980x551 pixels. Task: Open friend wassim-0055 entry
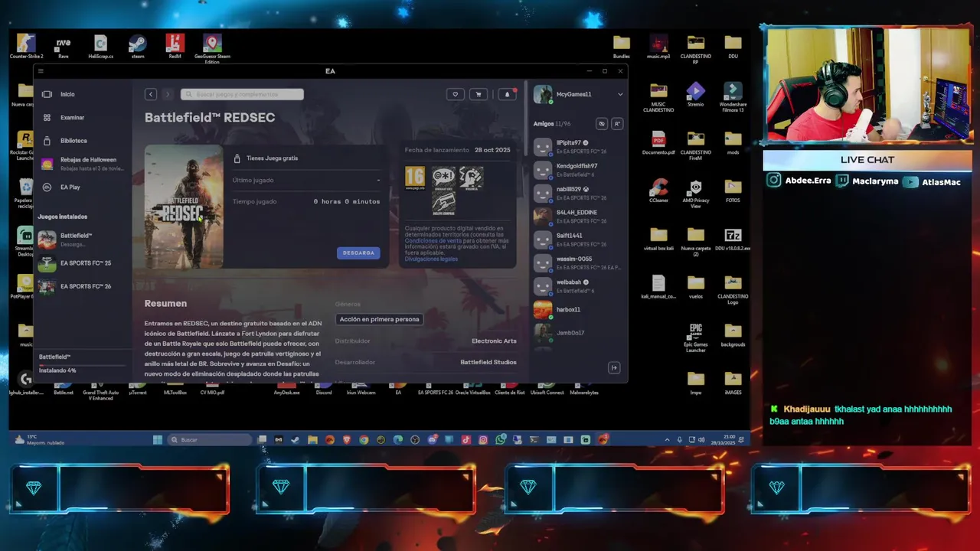point(578,263)
